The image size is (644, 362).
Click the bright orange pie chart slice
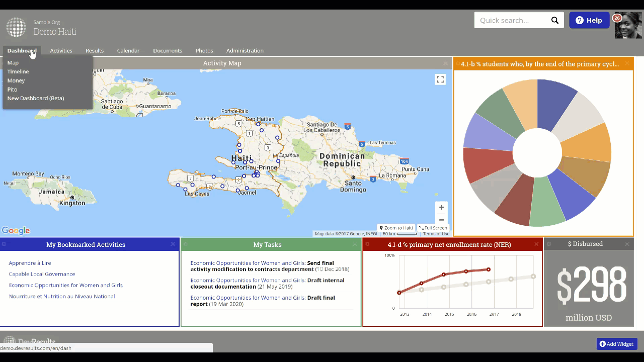pyautogui.click(x=588, y=142)
